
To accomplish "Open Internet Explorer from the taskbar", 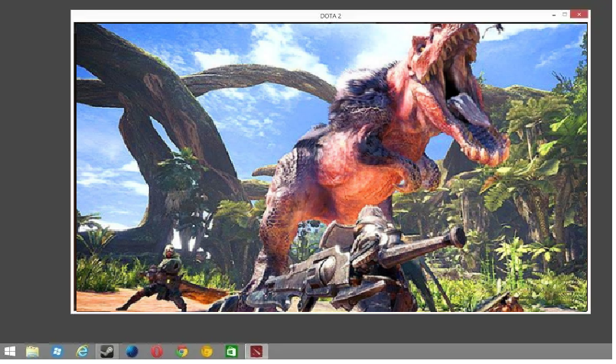I will [x=82, y=352].
